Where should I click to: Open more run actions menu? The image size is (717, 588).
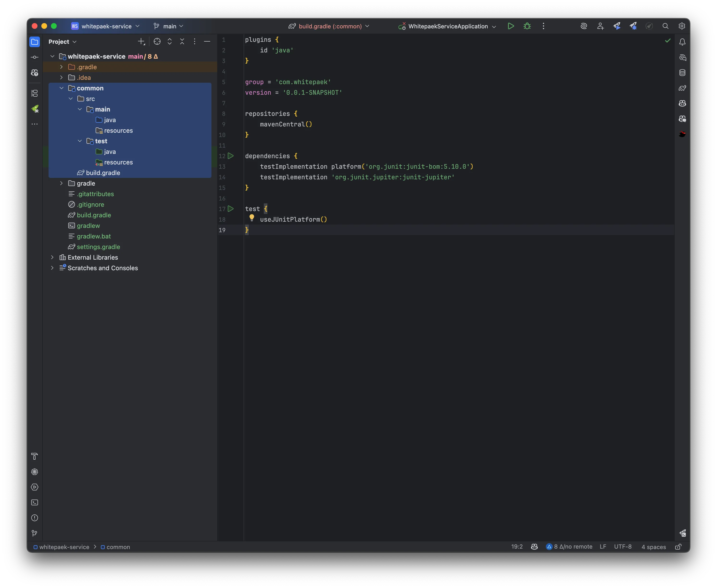pos(543,26)
